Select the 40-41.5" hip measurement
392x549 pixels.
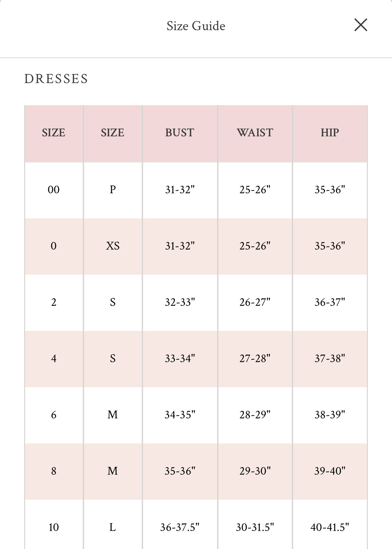pos(330,527)
